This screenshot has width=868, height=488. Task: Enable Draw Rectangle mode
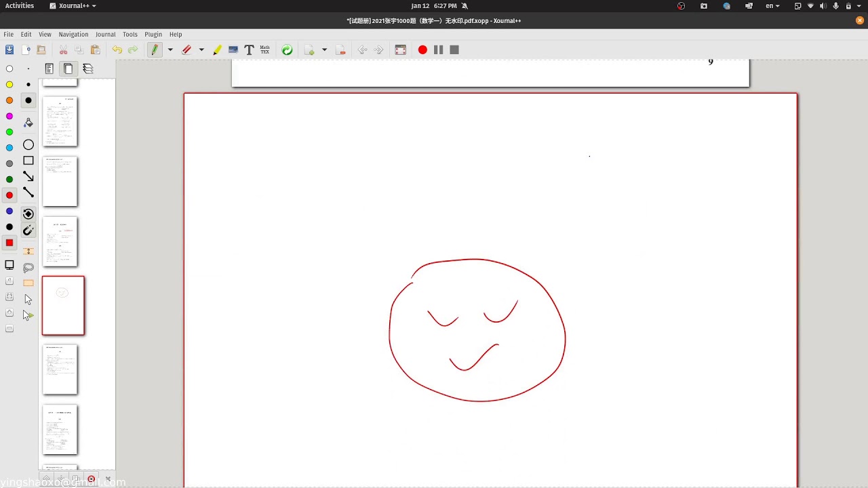28,161
